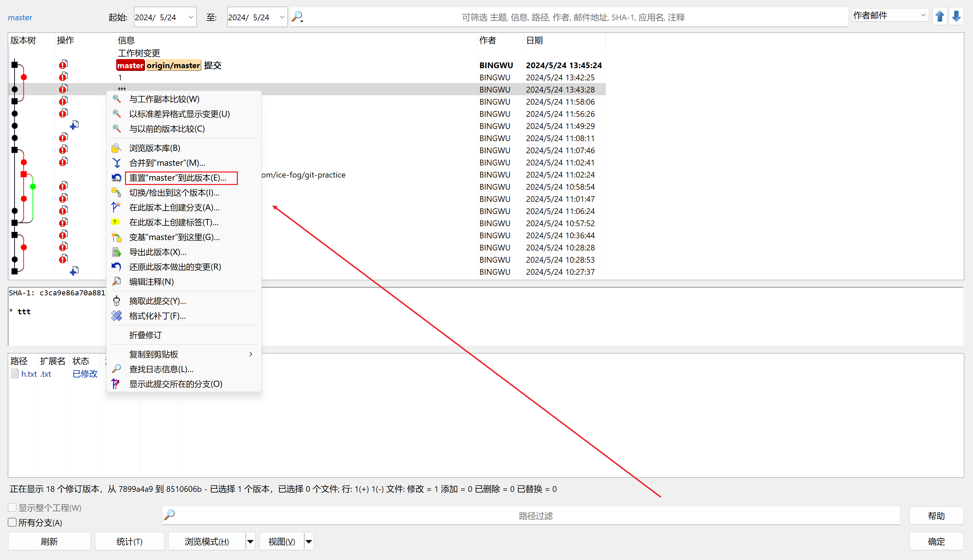
Task: Expand the author email combo box
Action: [x=923, y=16]
